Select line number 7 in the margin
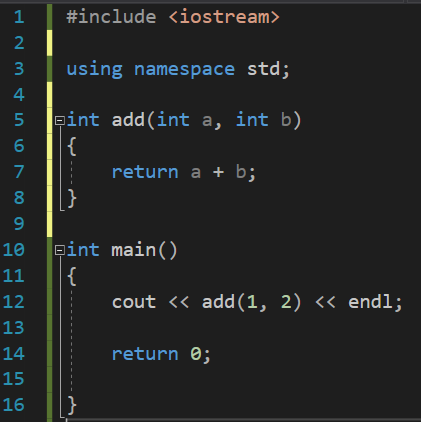The image size is (421, 422). (19, 172)
